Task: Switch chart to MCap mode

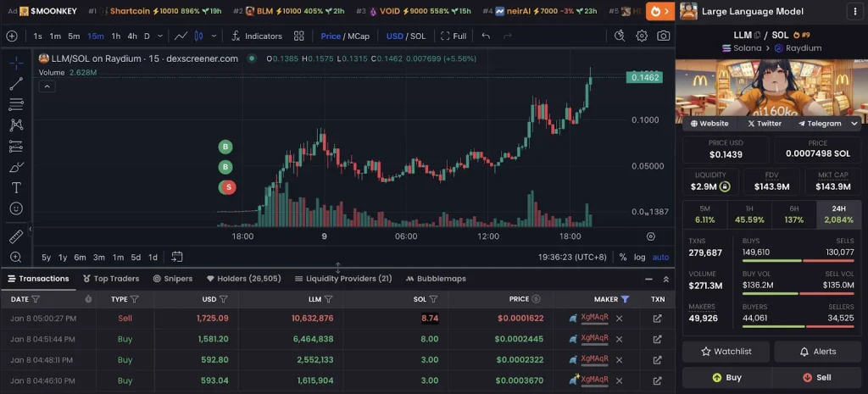Action: [x=359, y=36]
